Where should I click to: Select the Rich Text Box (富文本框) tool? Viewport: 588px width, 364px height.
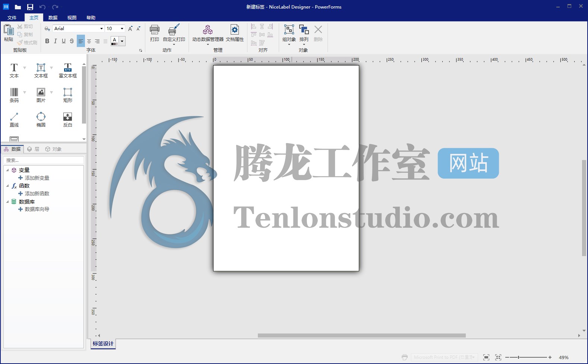tap(68, 70)
